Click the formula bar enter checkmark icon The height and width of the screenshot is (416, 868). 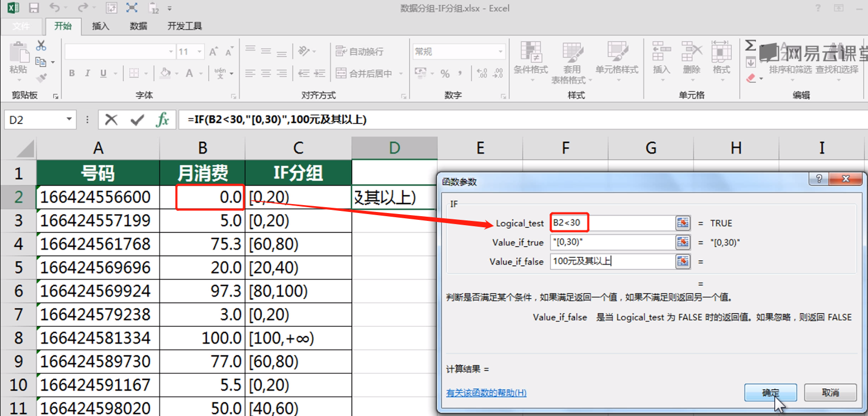(x=137, y=120)
